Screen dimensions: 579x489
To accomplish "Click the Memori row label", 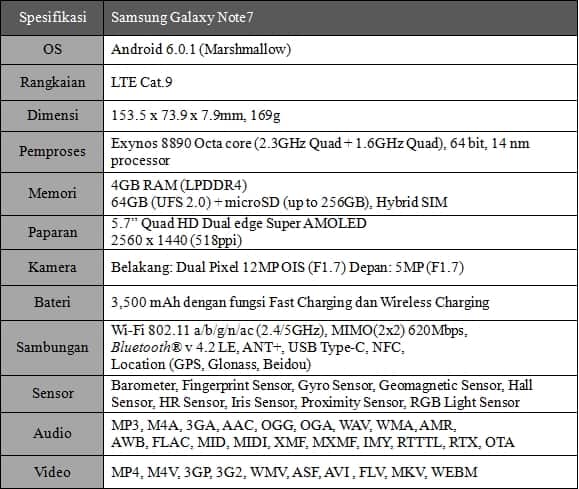I will point(52,193).
